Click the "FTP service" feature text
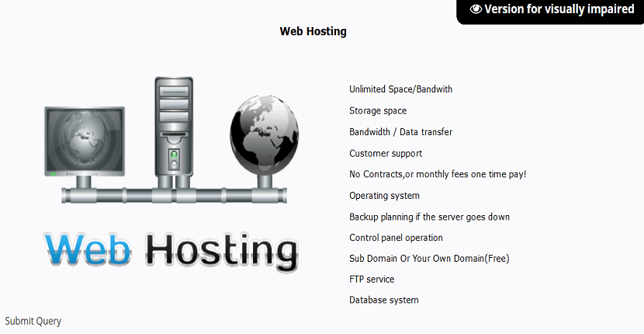Viewport: 644px width, 334px height. 372,280
